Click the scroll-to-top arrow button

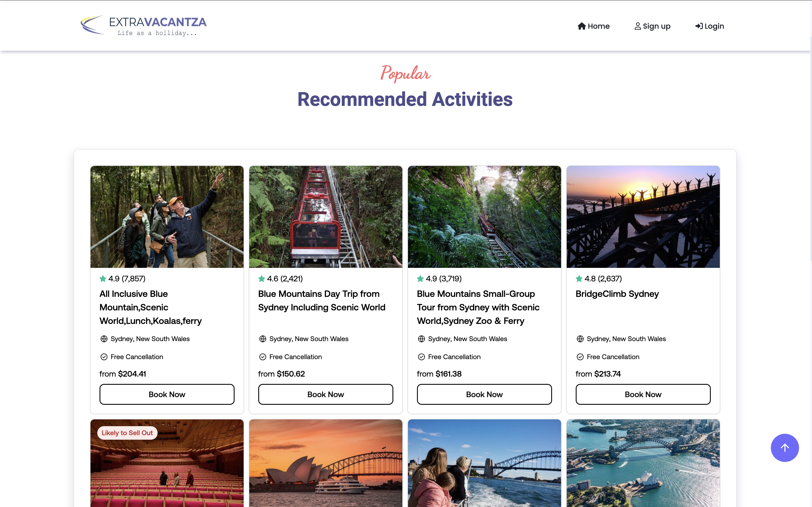[x=784, y=448]
